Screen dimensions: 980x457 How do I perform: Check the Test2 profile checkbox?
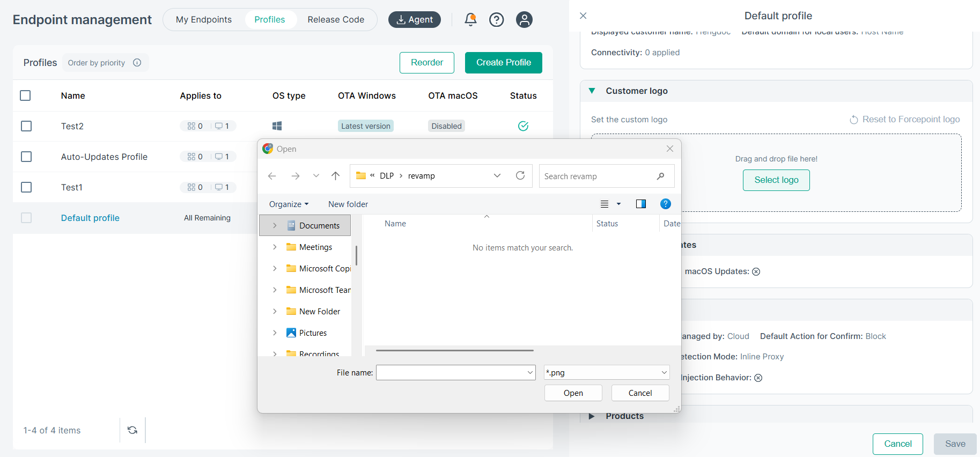[26, 126]
